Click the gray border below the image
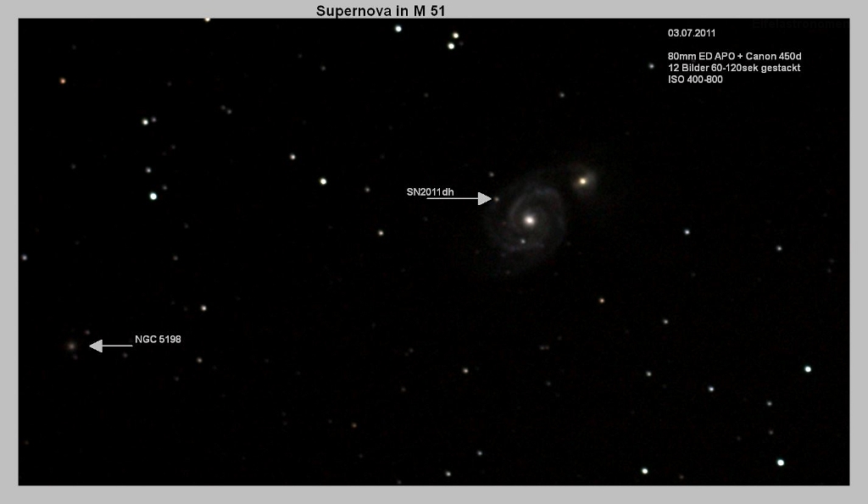Image resolution: width=868 pixels, height=504 pixels. (434, 495)
